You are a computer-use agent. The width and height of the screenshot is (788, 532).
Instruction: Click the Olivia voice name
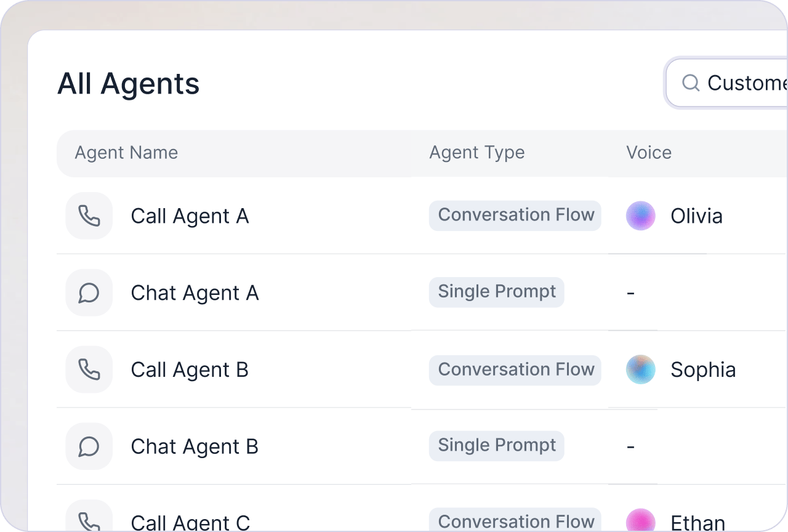click(x=696, y=216)
